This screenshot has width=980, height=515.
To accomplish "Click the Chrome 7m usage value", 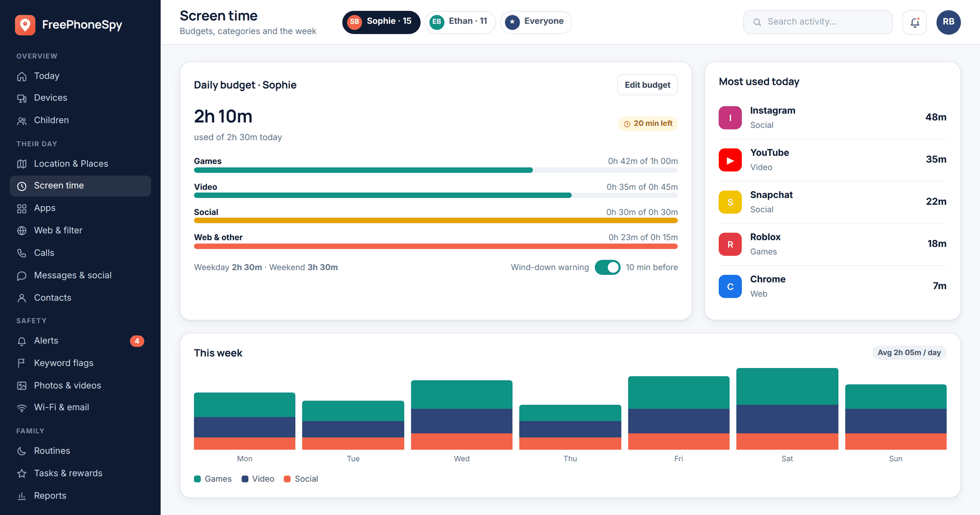I will [x=939, y=286].
